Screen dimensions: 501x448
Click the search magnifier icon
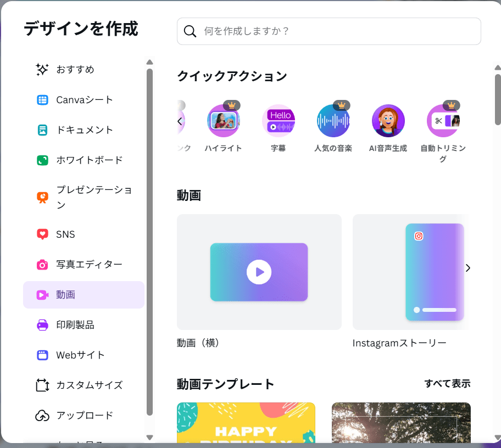pyautogui.click(x=190, y=31)
